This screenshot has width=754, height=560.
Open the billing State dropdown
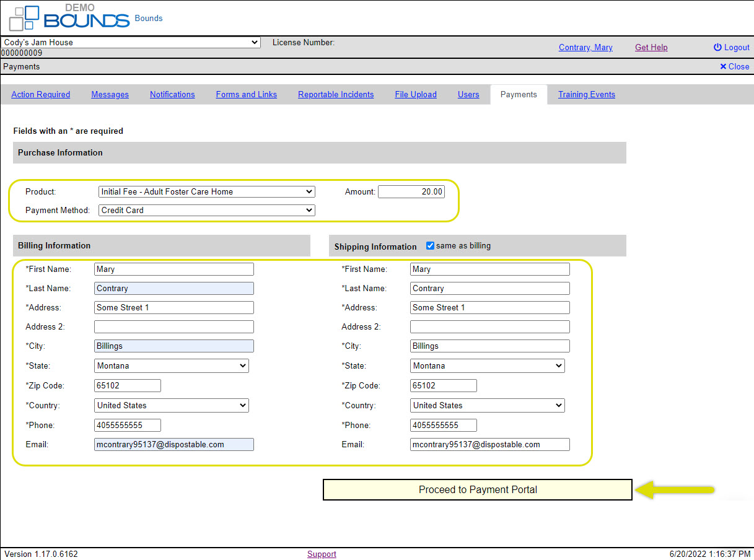click(172, 365)
